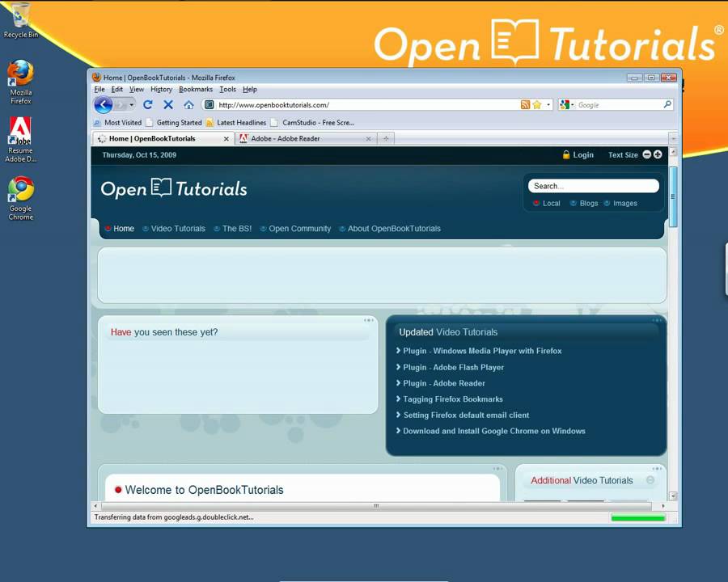This screenshot has height=582, width=728.
Task: Increase text size with plus icon
Action: tap(658, 154)
